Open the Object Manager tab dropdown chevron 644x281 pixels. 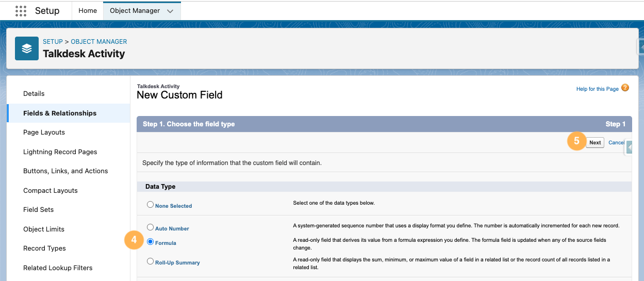pyautogui.click(x=170, y=11)
